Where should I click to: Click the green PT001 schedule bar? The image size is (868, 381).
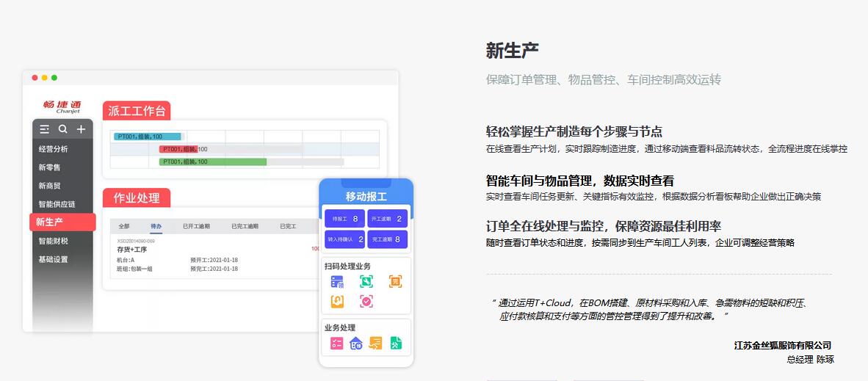coord(213,162)
